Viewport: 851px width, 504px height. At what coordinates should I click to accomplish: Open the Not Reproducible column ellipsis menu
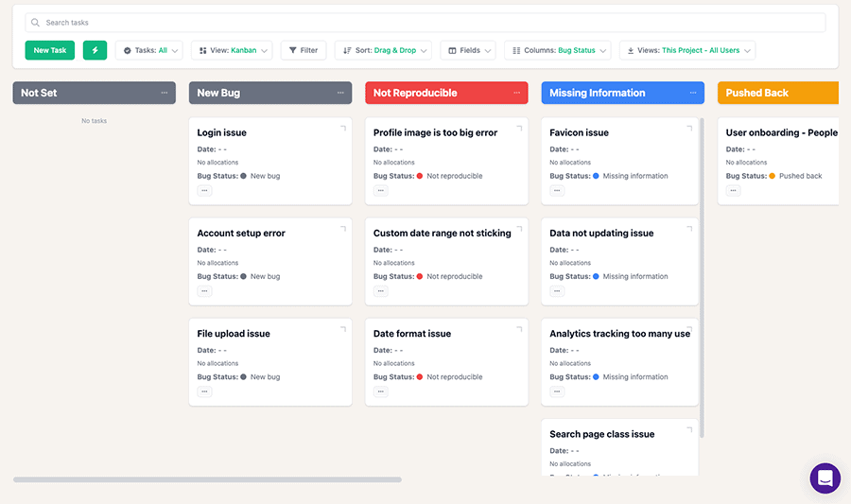[x=516, y=93]
